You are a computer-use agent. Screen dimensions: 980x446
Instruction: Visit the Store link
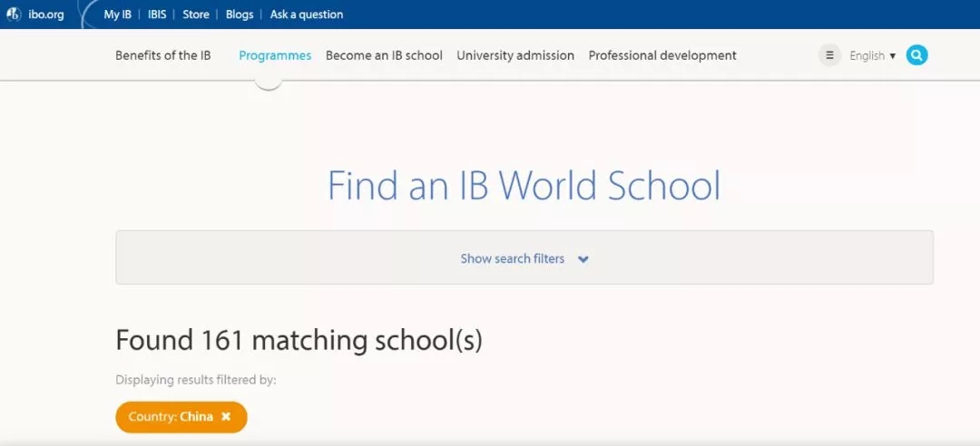[196, 15]
